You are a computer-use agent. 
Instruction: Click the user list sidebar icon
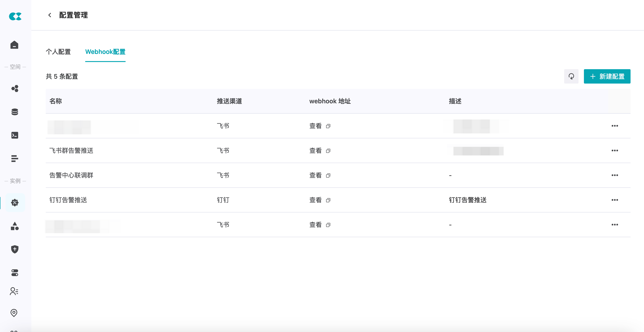tap(14, 291)
